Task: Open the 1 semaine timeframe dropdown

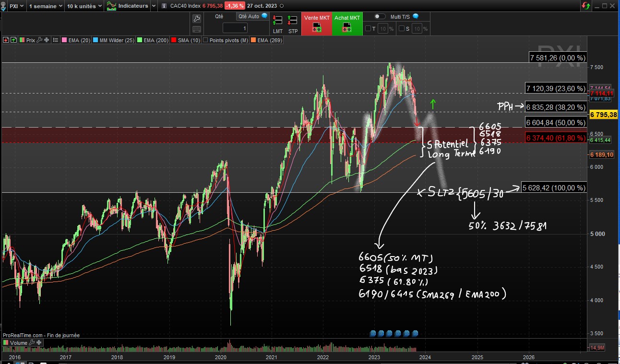Action: tap(46, 6)
